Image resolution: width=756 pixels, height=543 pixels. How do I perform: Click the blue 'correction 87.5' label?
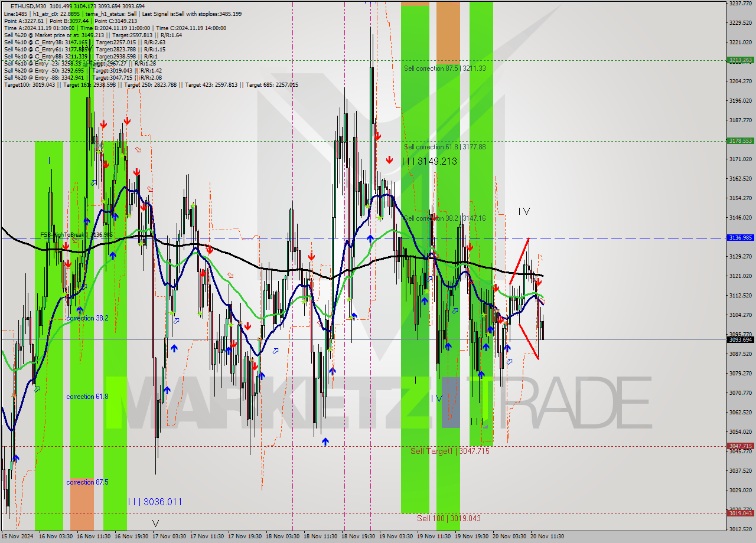click(x=87, y=482)
